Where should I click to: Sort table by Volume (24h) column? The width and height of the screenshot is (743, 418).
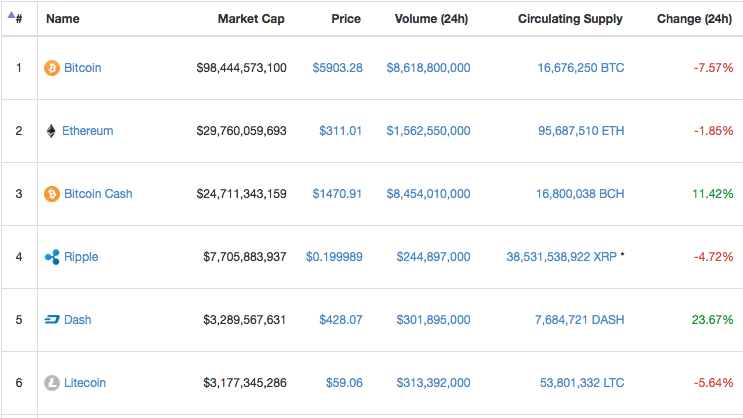click(431, 19)
